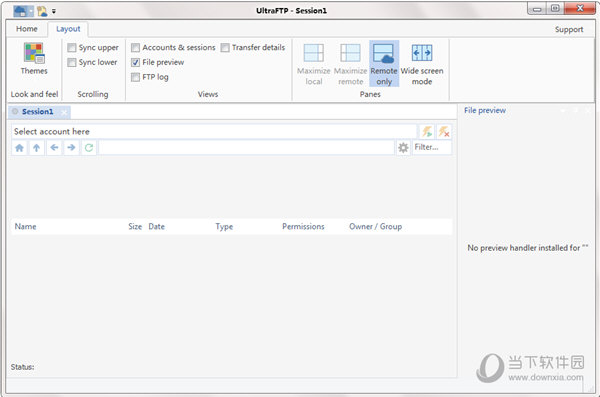
Task: Sort files by Size column
Action: [x=135, y=227]
